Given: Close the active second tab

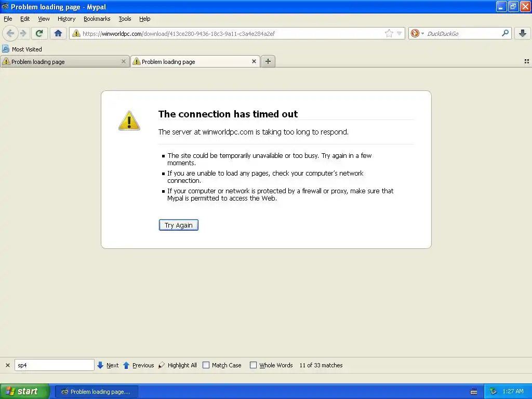Looking at the screenshot, I should pyautogui.click(x=254, y=61).
